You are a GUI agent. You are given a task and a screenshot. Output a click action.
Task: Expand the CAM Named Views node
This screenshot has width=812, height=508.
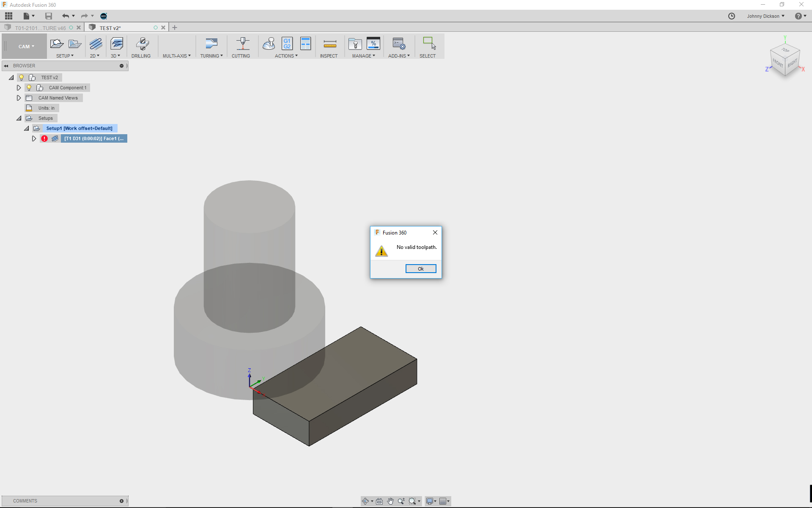[19, 98]
